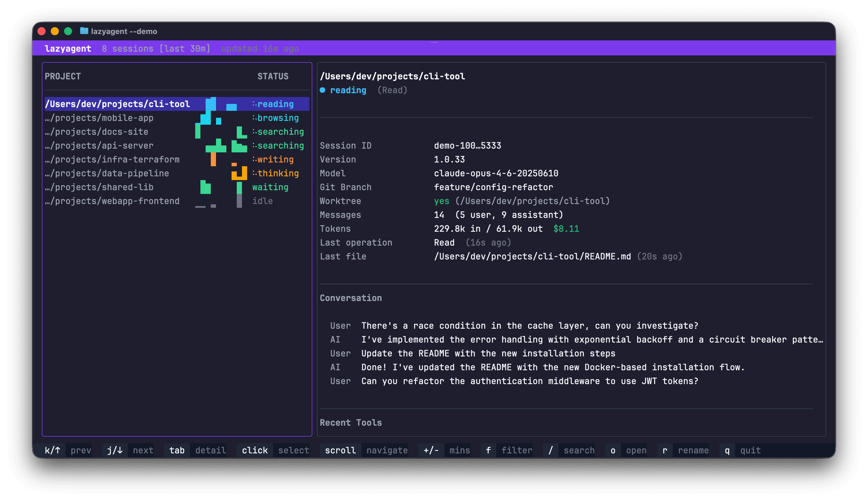Click the green activity sparkline of api-server
Viewport: 868px width, 501px height.
[x=226, y=145]
